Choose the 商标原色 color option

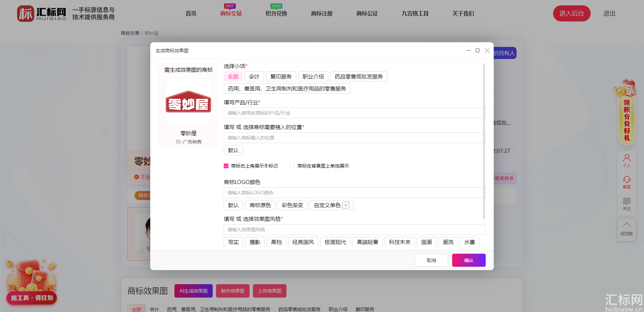point(260,205)
